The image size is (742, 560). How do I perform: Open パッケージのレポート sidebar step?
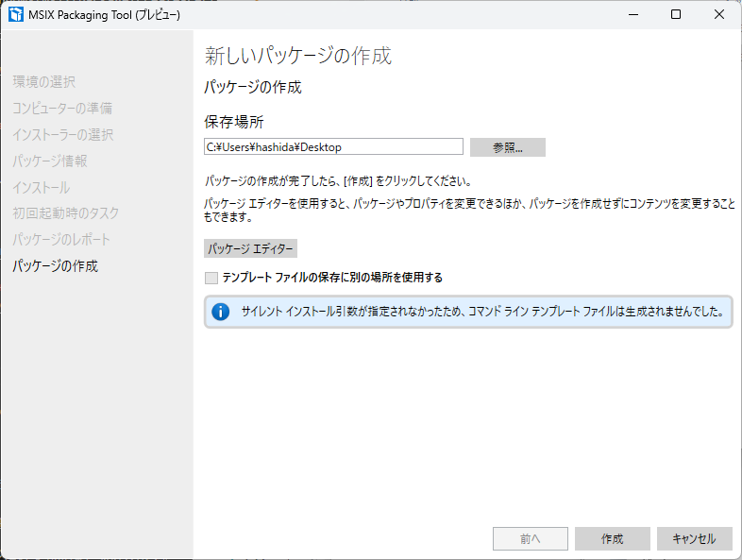pyautogui.click(x=61, y=240)
